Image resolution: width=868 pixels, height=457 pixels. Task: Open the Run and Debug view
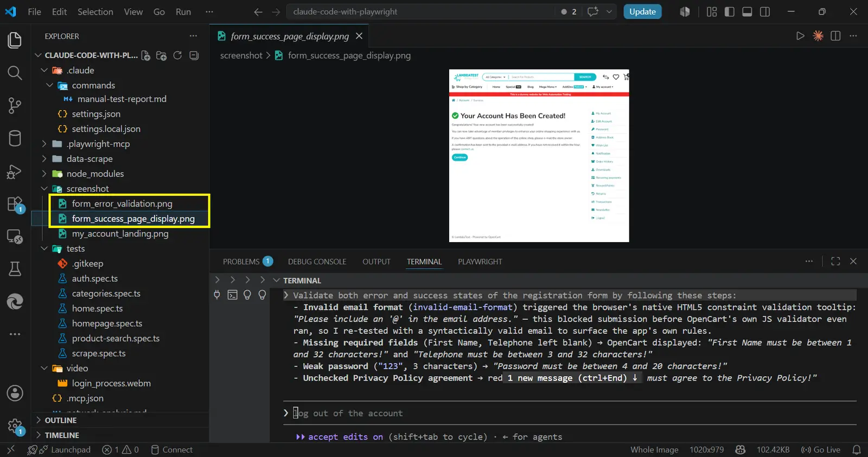(15, 172)
